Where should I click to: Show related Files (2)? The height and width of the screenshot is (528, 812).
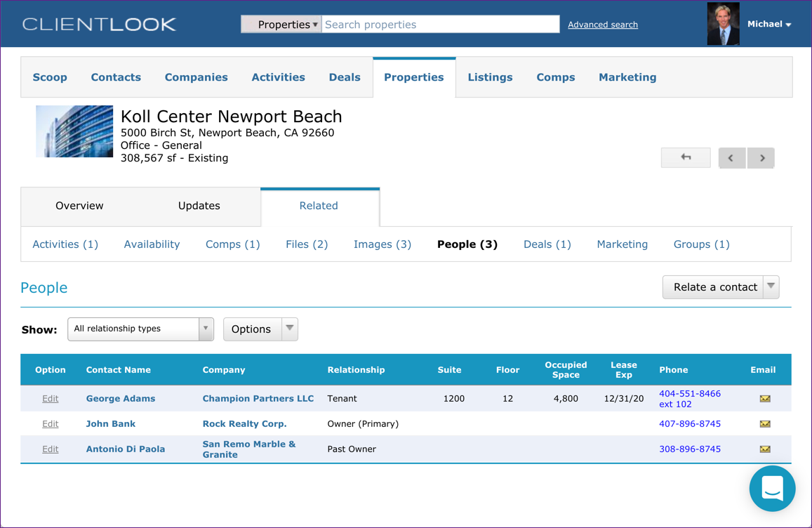307,244
